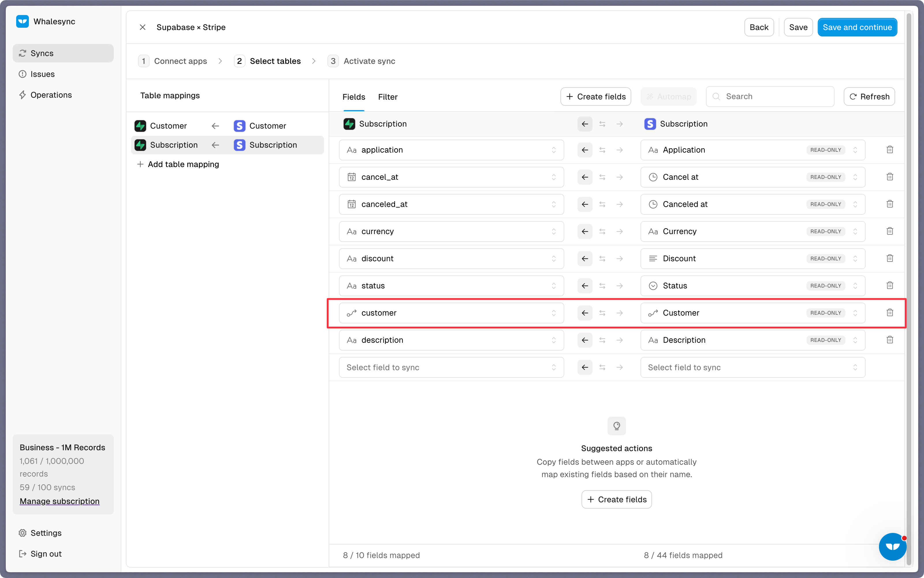Focus the Search fields input
Image resolution: width=924 pixels, height=578 pixels.
[770, 96]
